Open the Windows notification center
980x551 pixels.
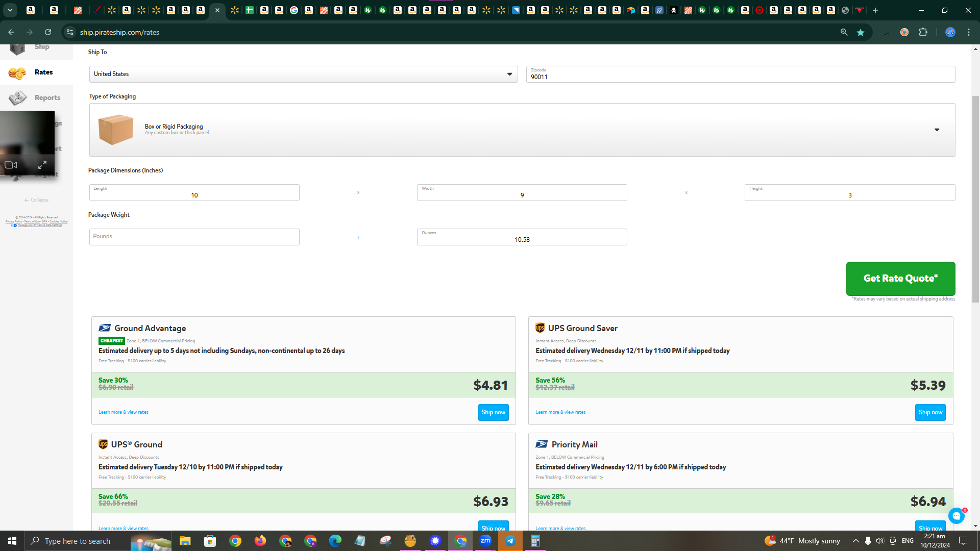click(x=963, y=541)
